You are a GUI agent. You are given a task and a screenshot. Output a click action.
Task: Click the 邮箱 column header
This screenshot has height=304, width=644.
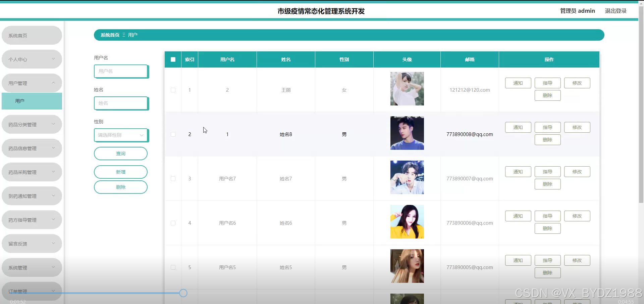click(x=470, y=59)
